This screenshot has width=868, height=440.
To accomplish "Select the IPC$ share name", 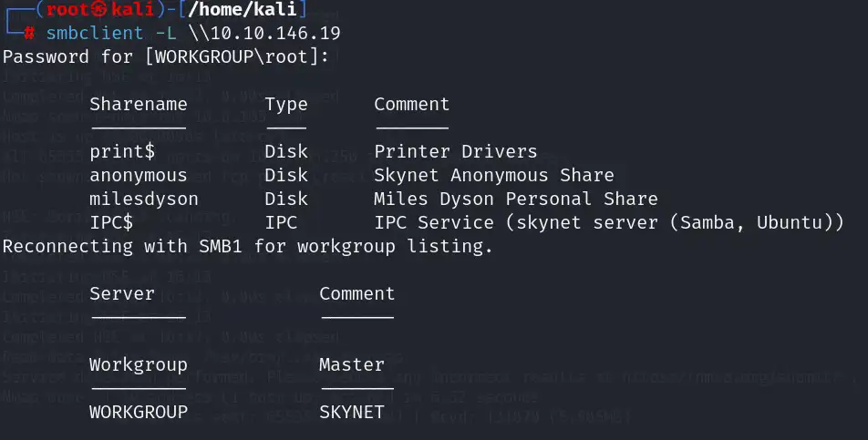I will [x=111, y=222].
